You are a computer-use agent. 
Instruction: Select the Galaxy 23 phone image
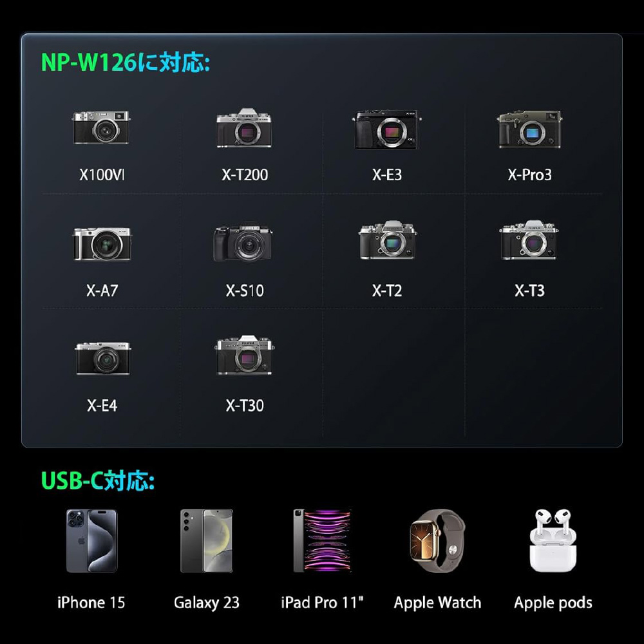click(207, 541)
